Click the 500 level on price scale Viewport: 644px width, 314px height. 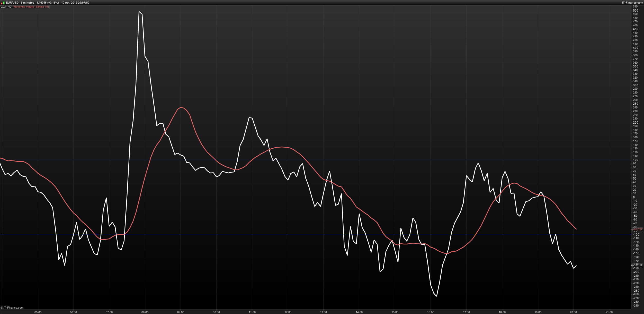tap(636, 11)
